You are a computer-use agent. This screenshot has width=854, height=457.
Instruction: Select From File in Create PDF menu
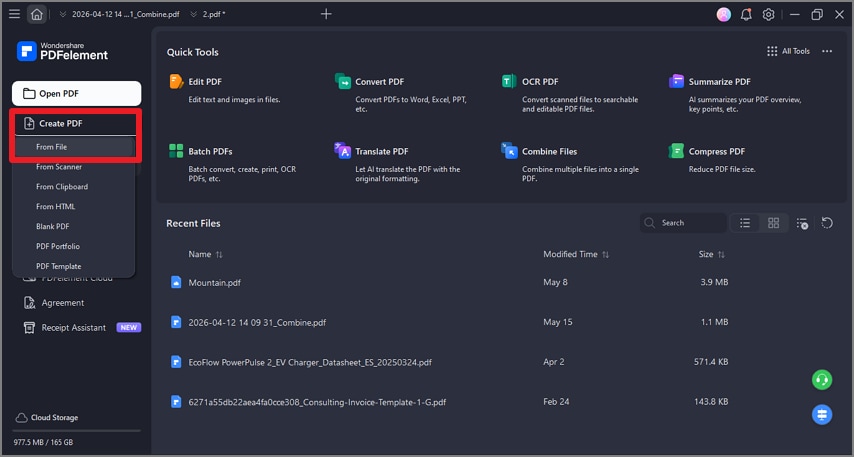(x=75, y=147)
